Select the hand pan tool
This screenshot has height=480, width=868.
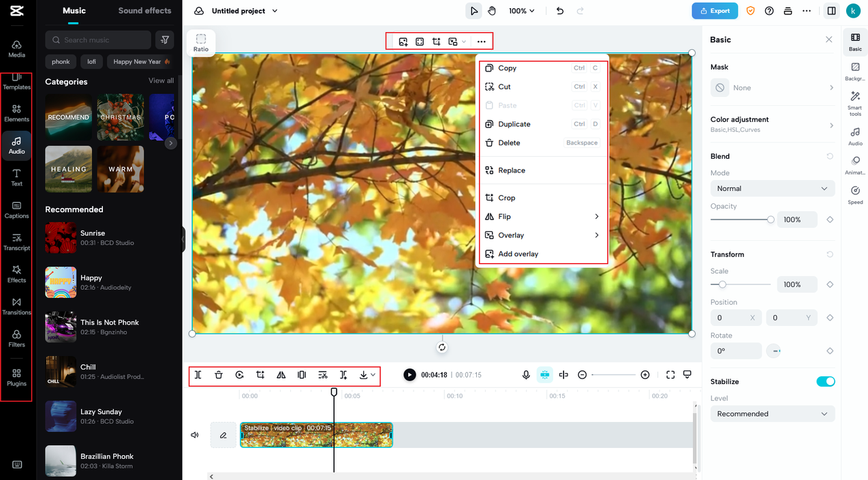pyautogui.click(x=492, y=11)
